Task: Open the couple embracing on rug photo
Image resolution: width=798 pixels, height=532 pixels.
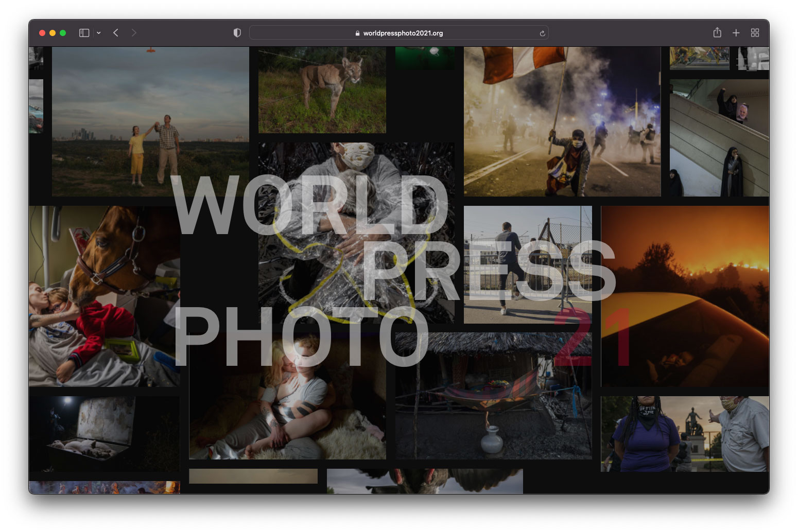Action: (287, 396)
